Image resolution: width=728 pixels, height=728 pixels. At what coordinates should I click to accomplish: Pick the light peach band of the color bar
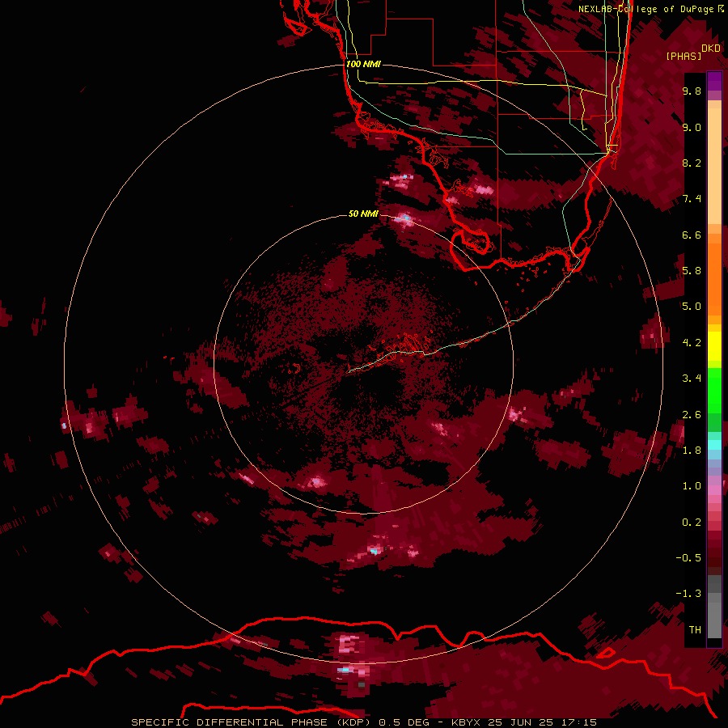point(714,167)
